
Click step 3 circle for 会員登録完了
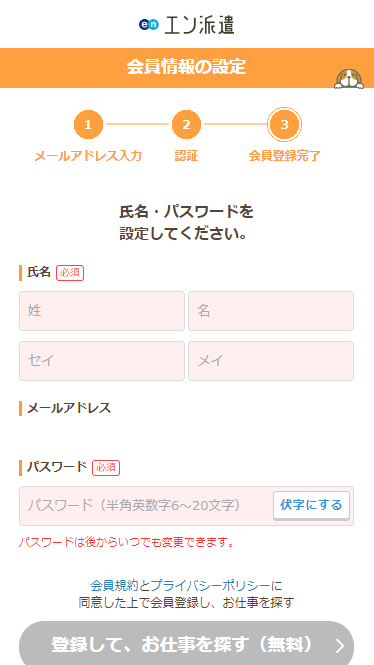[285, 125]
